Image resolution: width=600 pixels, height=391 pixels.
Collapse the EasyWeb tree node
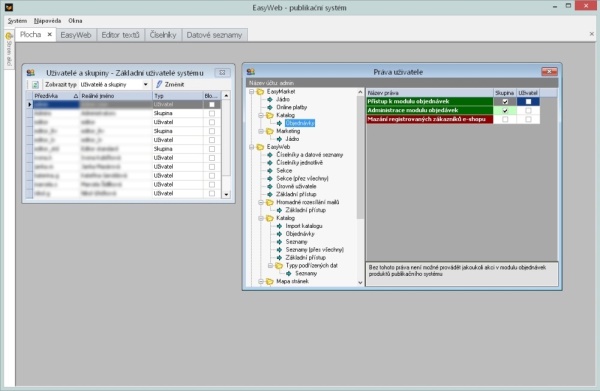pos(251,147)
